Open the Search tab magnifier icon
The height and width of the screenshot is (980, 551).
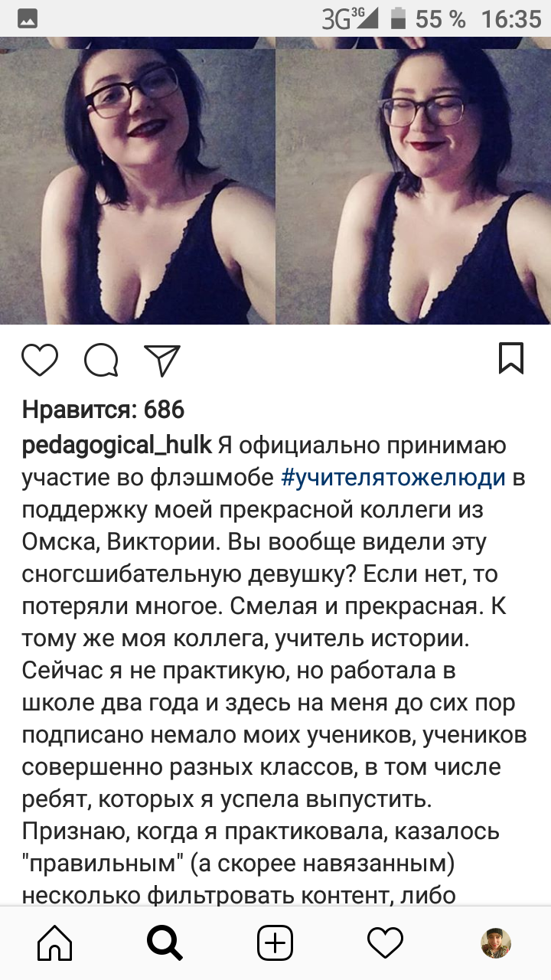click(165, 943)
